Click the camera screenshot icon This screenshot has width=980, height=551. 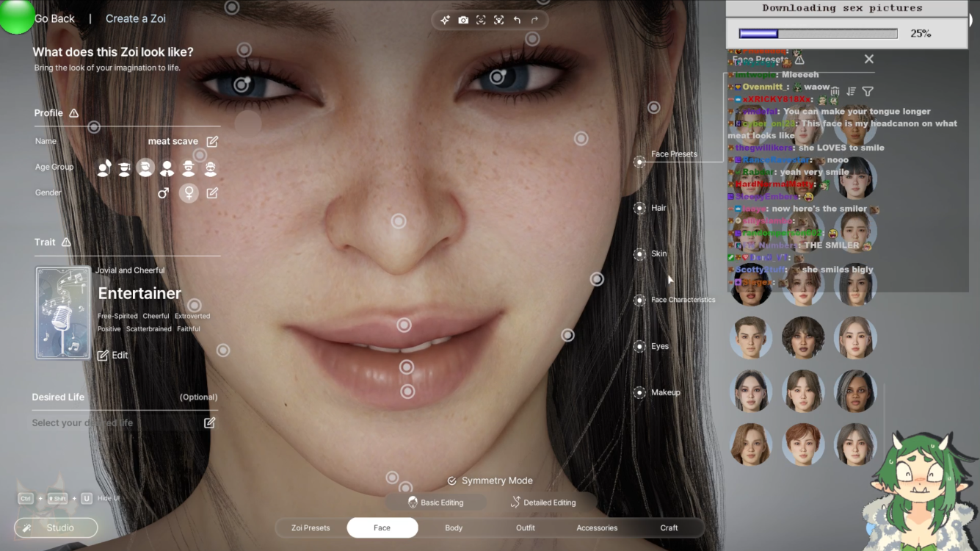pos(463,20)
